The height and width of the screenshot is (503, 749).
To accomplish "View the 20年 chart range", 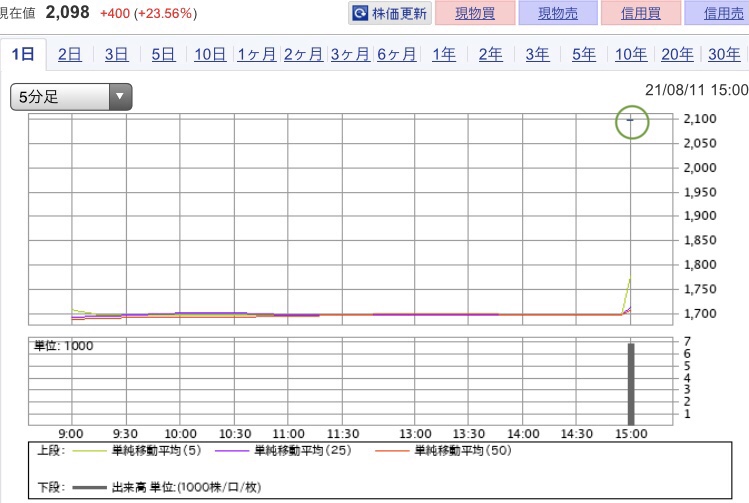I will pos(677,54).
